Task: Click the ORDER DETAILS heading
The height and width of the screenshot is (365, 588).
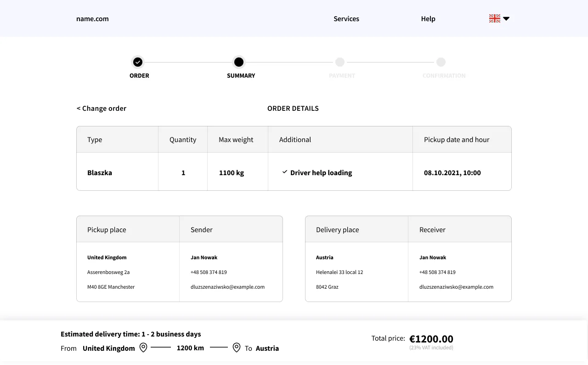Action: (x=293, y=108)
